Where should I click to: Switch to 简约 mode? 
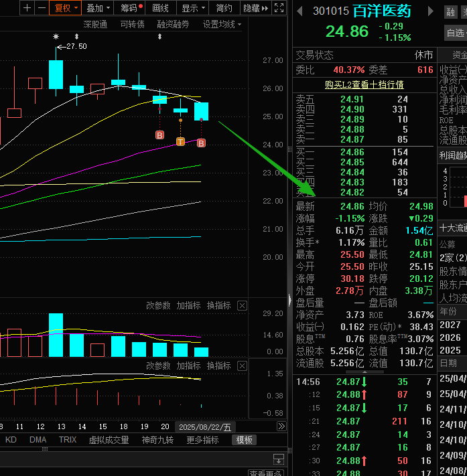click(x=224, y=8)
